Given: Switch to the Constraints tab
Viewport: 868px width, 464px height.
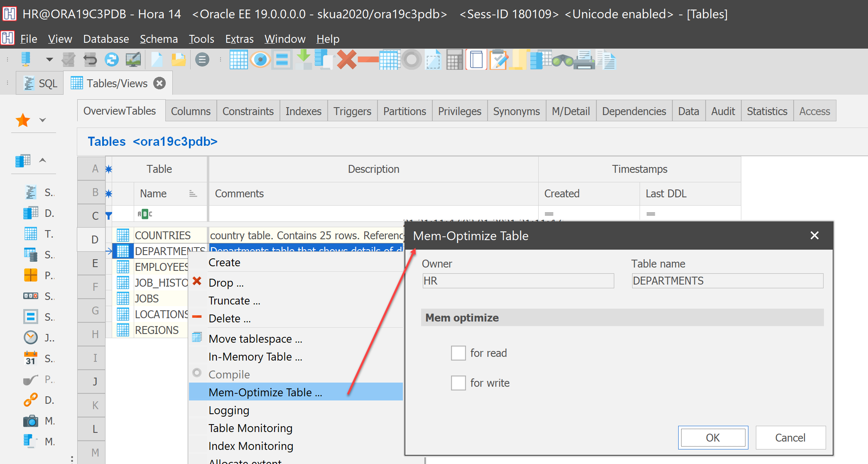Looking at the screenshot, I should click(x=248, y=110).
